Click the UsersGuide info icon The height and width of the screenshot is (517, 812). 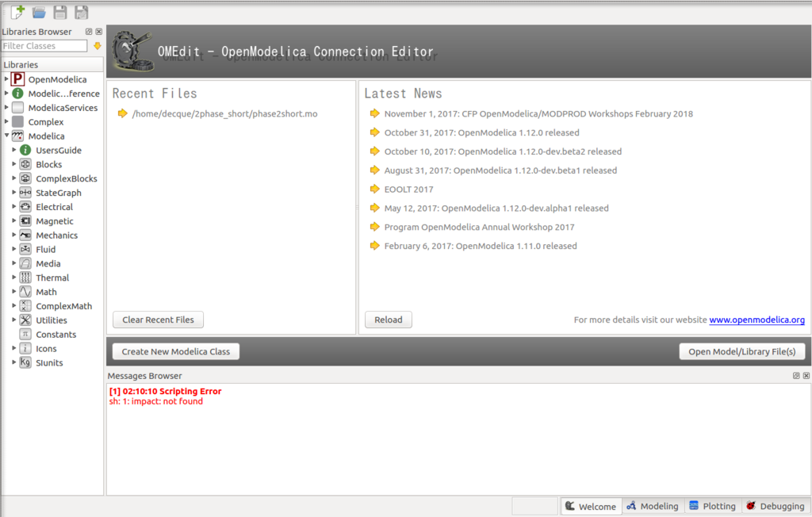25,150
